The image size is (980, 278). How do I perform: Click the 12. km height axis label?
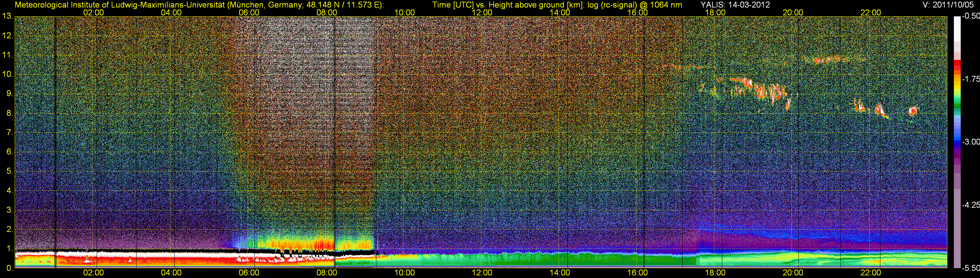[7, 36]
